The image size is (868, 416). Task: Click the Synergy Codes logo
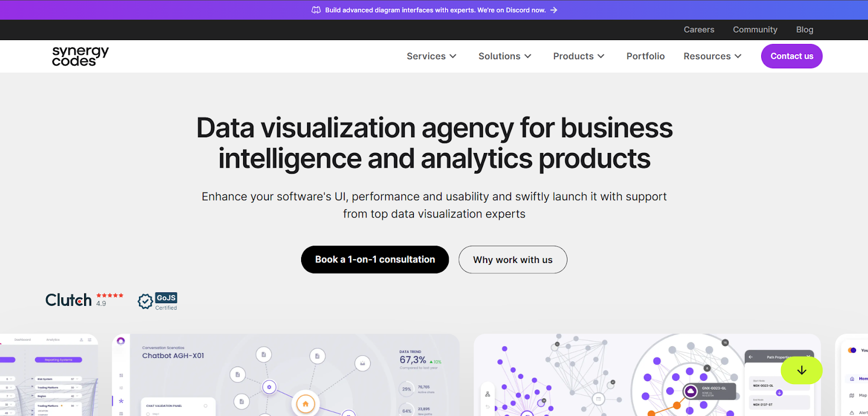[x=80, y=56]
